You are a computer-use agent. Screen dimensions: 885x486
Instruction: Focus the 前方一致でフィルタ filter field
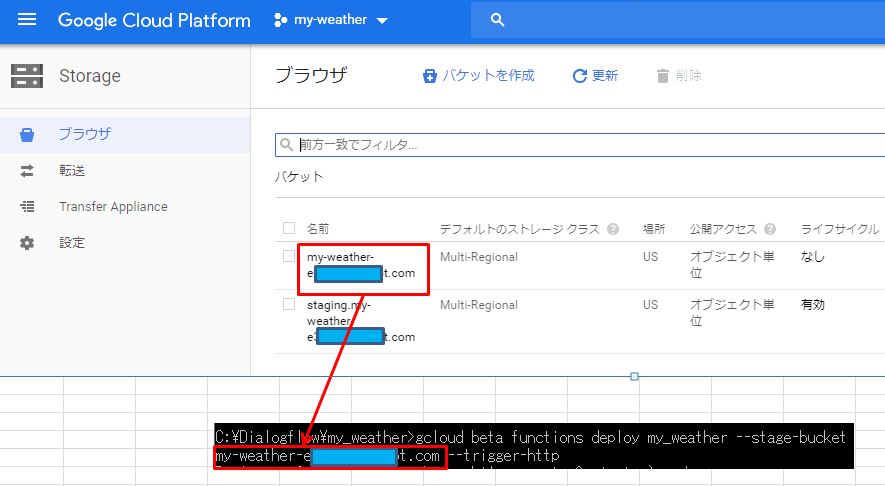pyautogui.click(x=580, y=145)
